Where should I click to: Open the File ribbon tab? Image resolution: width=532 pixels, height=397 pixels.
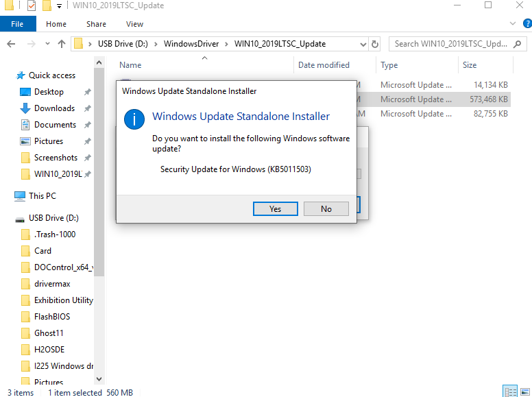(17, 24)
